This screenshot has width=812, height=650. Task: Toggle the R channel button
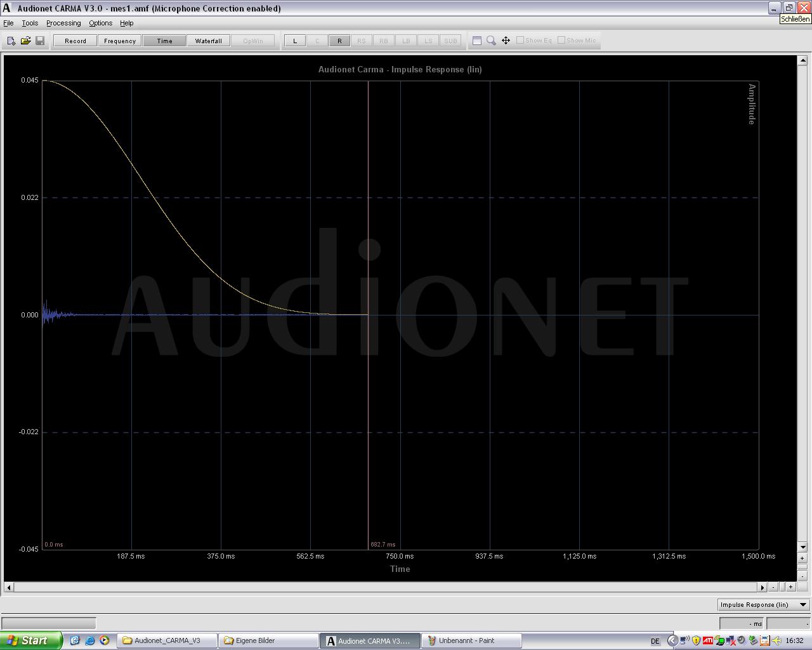click(339, 41)
